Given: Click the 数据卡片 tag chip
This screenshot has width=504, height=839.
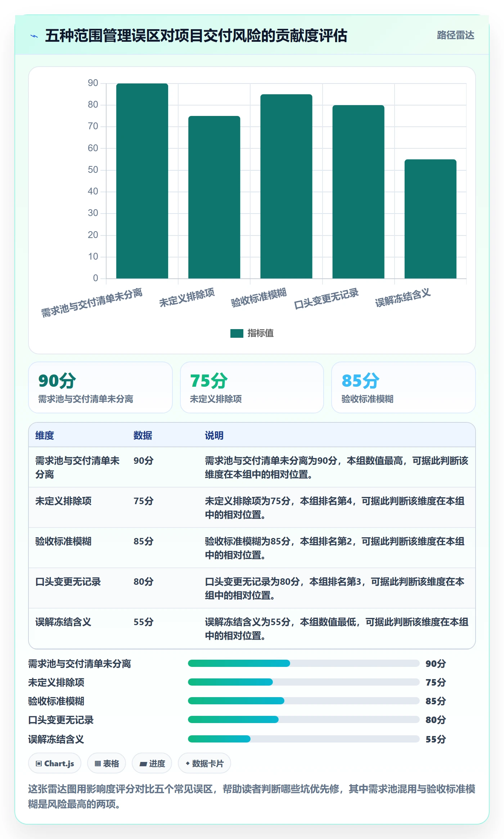Looking at the screenshot, I should coord(204,763).
